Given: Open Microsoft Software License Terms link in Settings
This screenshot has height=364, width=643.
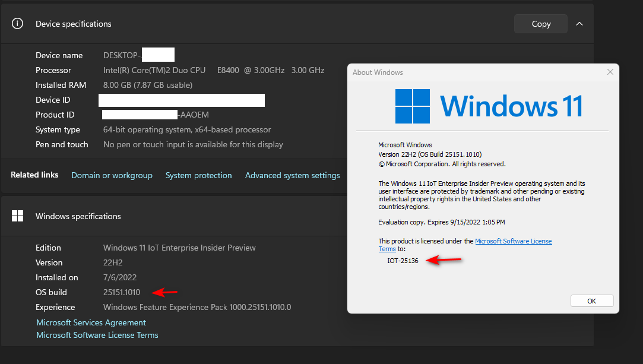Looking at the screenshot, I should 97,335.
